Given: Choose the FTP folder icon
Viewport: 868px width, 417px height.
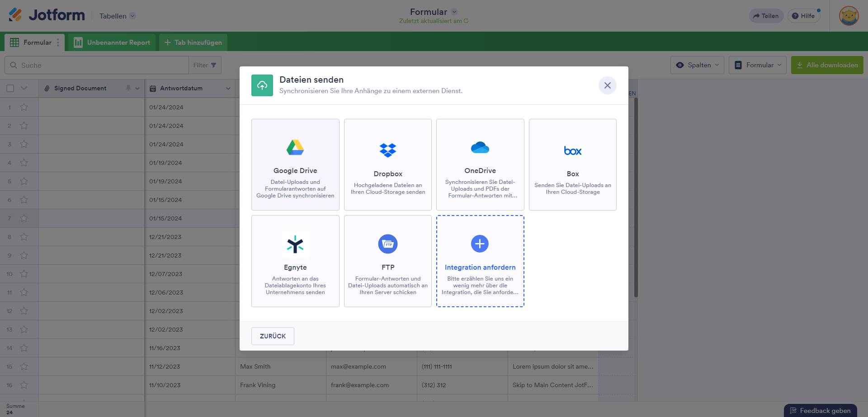Looking at the screenshot, I should point(388,244).
